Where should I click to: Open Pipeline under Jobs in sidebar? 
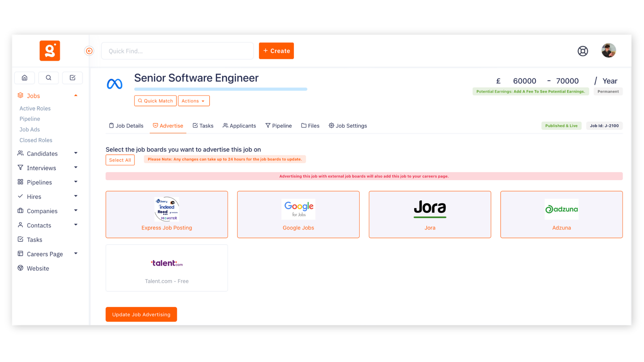[x=30, y=119]
